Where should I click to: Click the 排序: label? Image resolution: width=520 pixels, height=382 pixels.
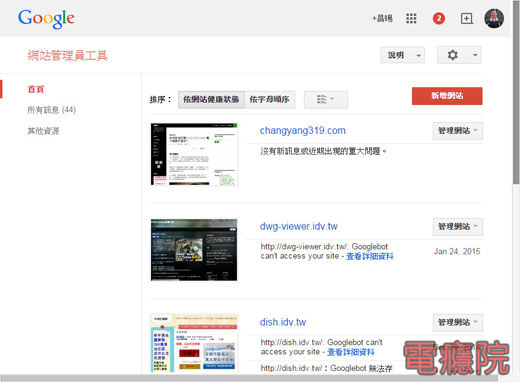click(160, 99)
